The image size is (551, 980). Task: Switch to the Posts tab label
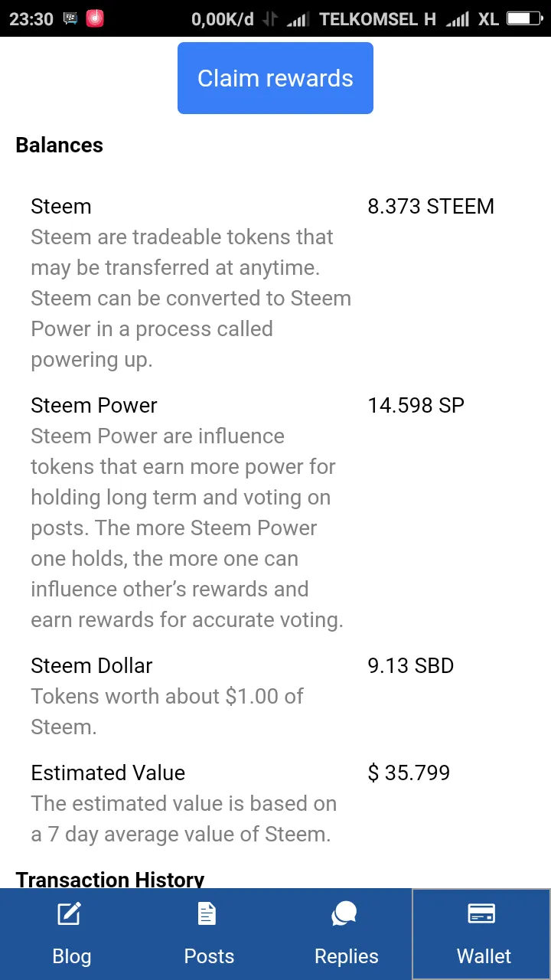pyautogui.click(x=209, y=956)
